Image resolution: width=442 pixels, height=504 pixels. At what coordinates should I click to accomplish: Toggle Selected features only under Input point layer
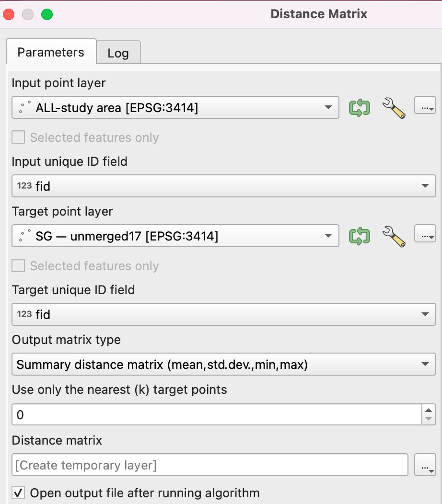[x=18, y=137]
